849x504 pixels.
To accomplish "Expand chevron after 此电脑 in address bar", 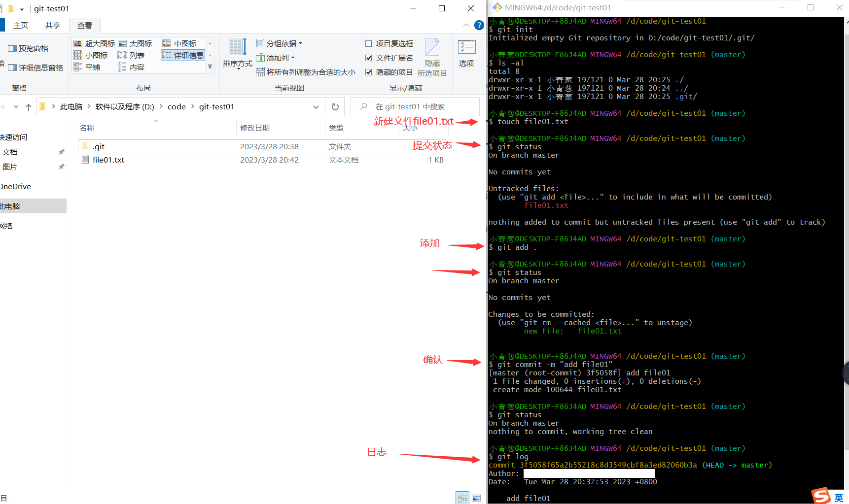I will (89, 106).
